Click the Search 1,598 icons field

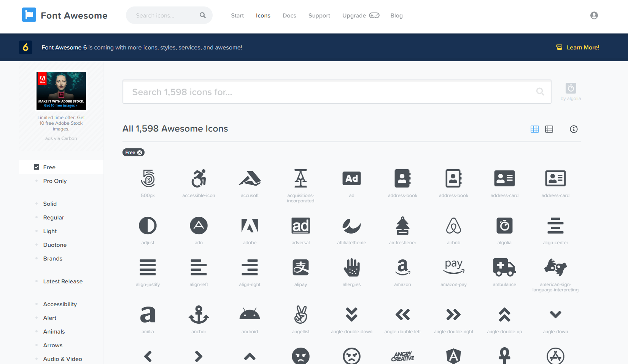337,92
